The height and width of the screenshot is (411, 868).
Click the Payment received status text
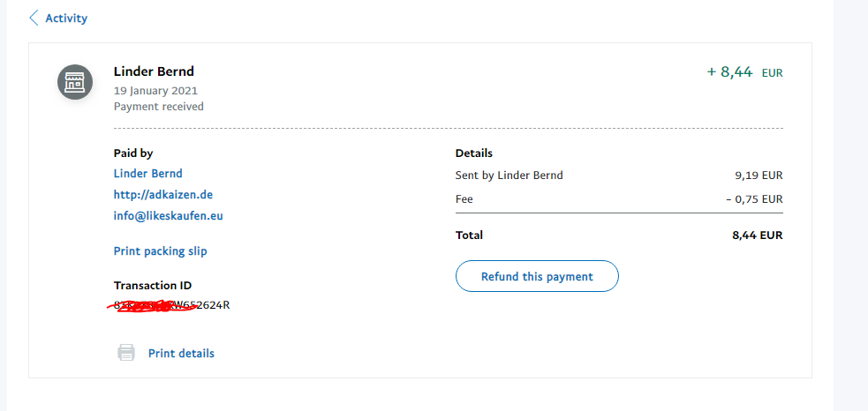159,106
